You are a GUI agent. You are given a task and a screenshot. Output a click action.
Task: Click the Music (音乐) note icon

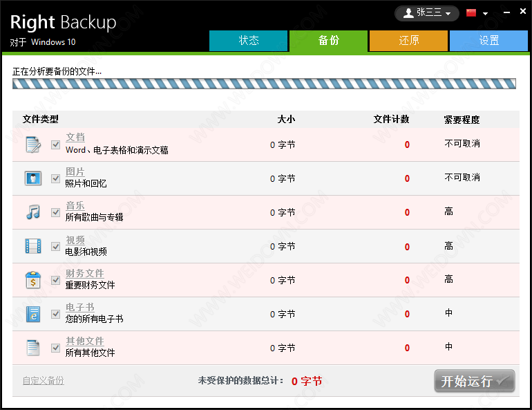pos(32,212)
